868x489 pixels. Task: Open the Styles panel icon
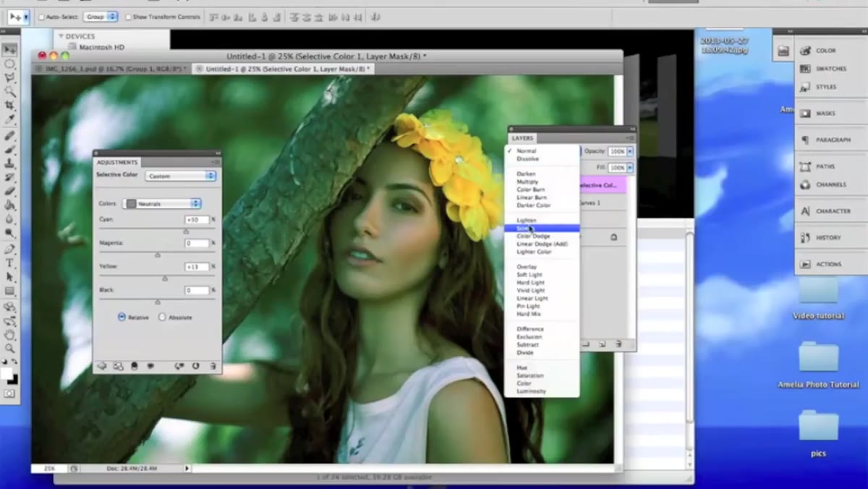[806, 87]
